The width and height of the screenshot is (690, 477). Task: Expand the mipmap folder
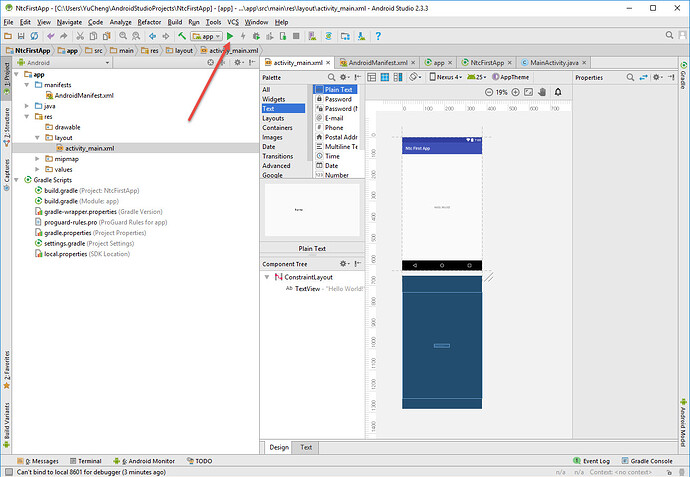37,159
